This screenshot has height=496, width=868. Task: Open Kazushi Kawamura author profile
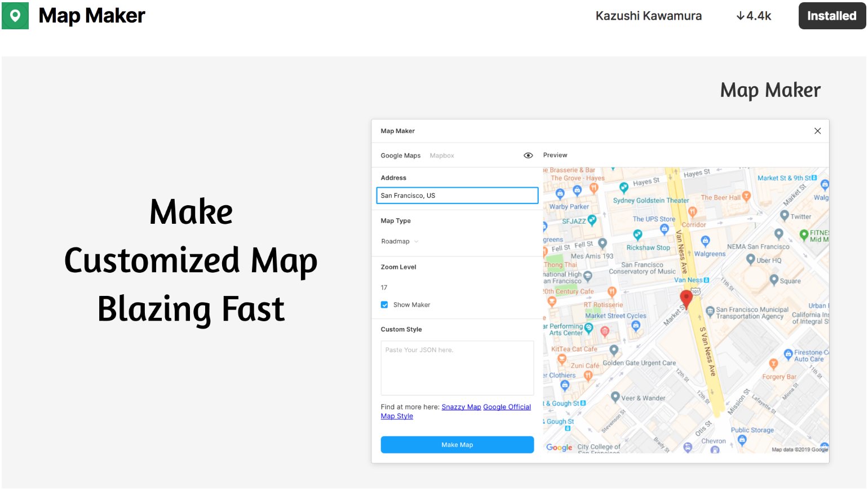(x=648, y=16)
